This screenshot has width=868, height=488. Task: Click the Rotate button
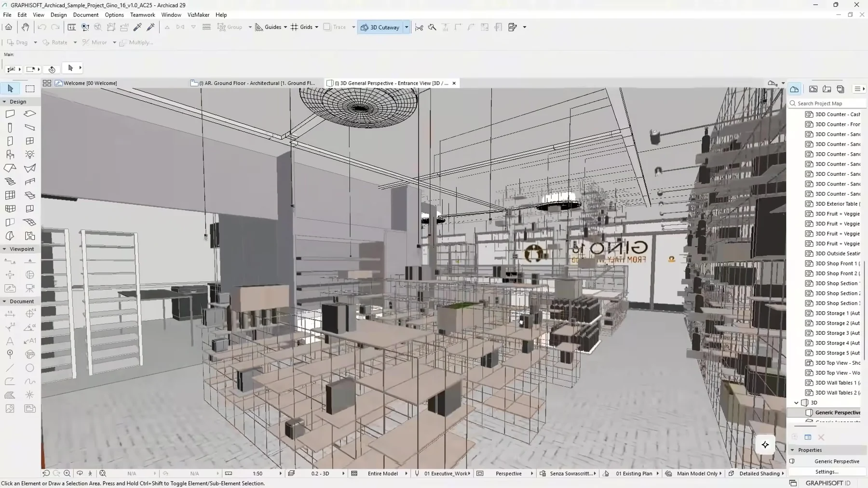tap(55, 42)
